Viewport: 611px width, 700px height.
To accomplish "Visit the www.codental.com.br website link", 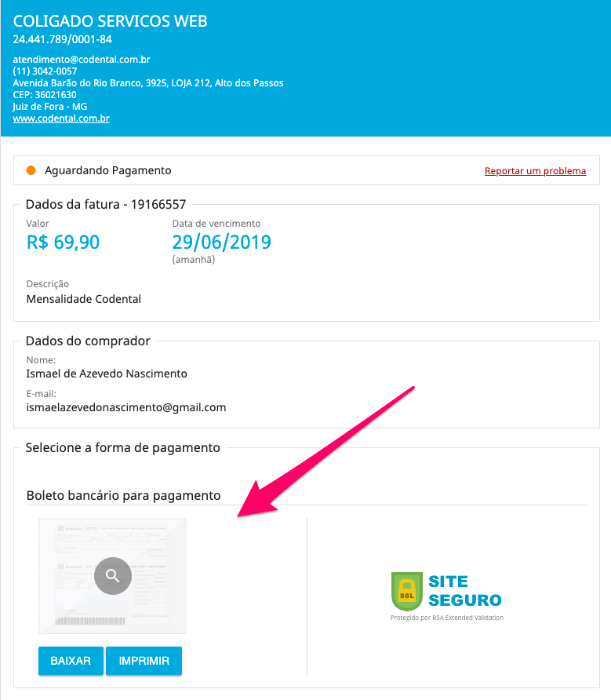I will [61, 118].
